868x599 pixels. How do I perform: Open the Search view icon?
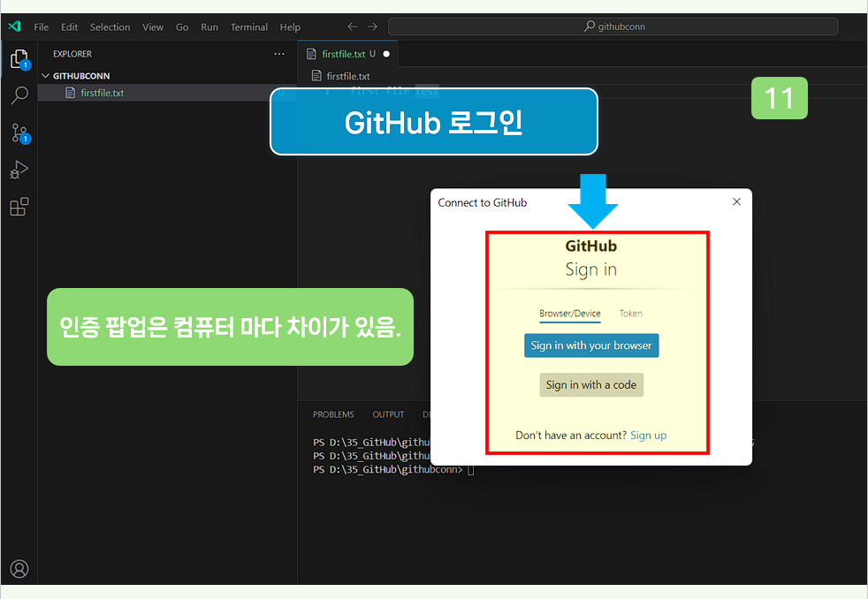[x=19, y=95]
